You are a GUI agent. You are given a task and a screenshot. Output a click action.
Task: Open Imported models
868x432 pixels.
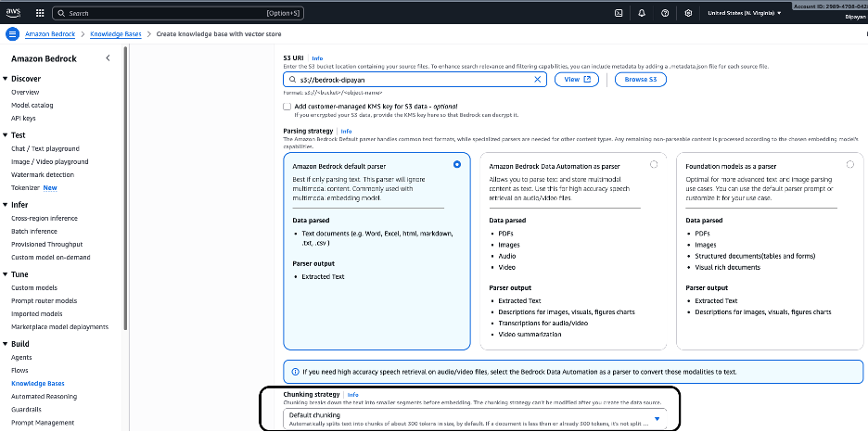coord(36,313)
